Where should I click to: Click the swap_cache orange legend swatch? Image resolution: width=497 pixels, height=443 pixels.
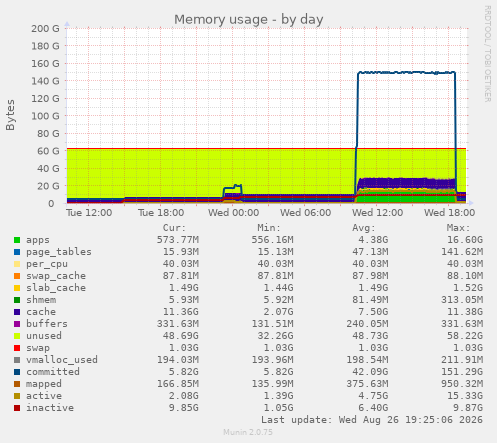click(17, 276)
